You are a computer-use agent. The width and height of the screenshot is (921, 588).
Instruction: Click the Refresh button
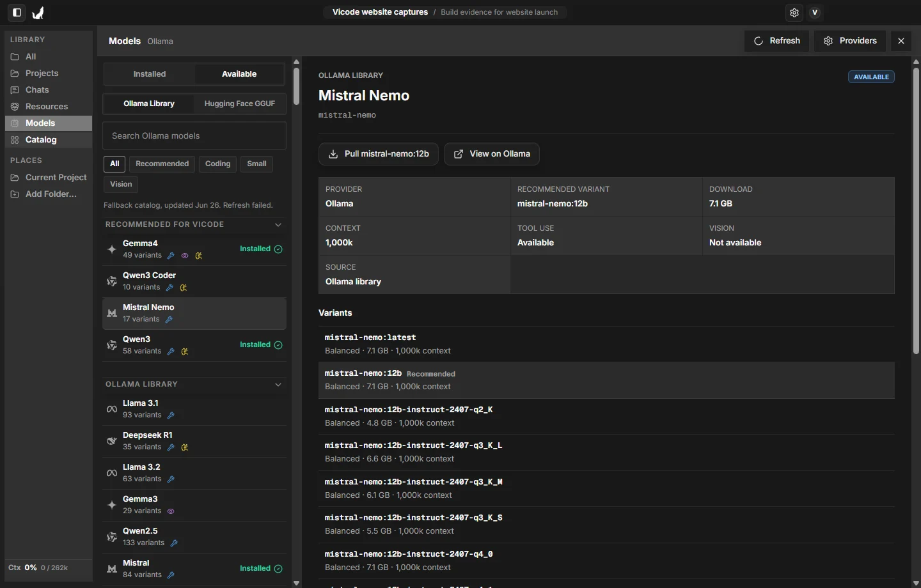(776, 41)
